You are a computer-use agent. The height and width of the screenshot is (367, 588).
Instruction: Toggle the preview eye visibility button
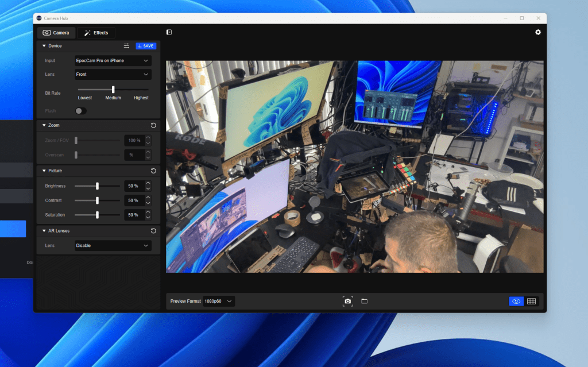tap(516, 301)
